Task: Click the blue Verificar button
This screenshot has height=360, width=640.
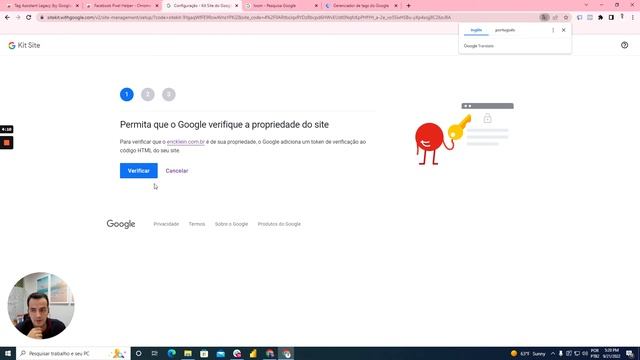Action: click(x=138, y=171)
